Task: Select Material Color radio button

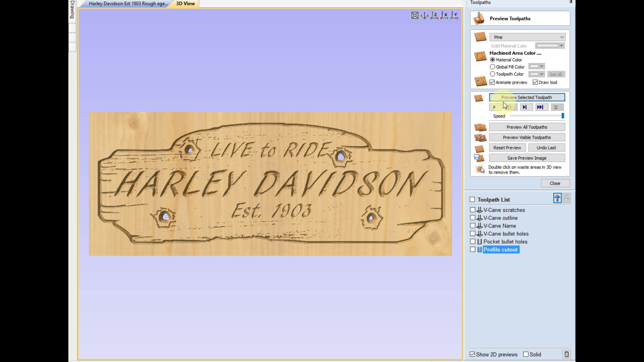Action: (x=492, y=60)
